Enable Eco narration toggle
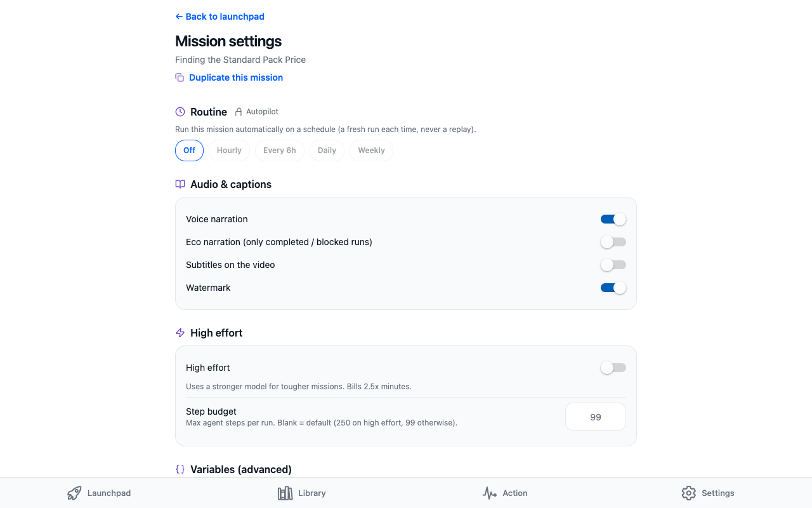 coord(613,242)
